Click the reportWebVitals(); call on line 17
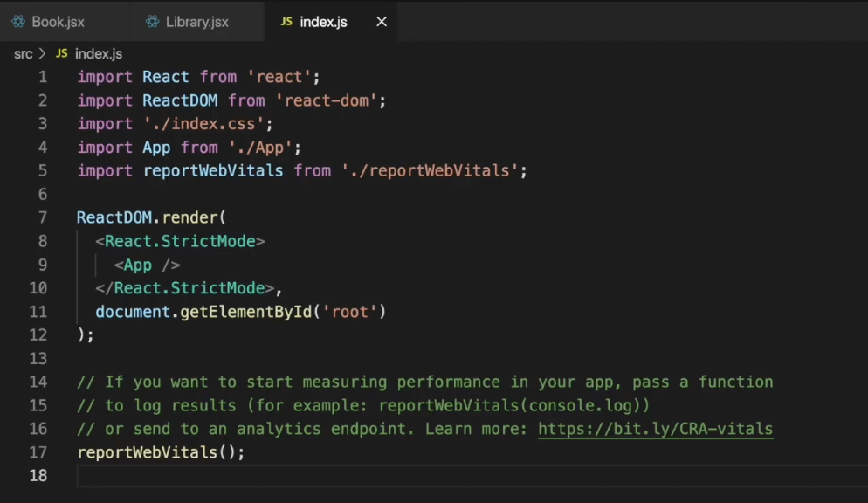Screen dimensions: 868x503 click(x=161, y=452)
